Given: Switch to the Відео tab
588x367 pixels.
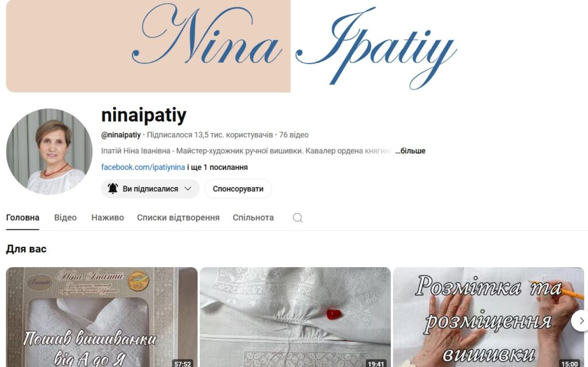Looking at the screenshot, I should [x=65, y=218].
